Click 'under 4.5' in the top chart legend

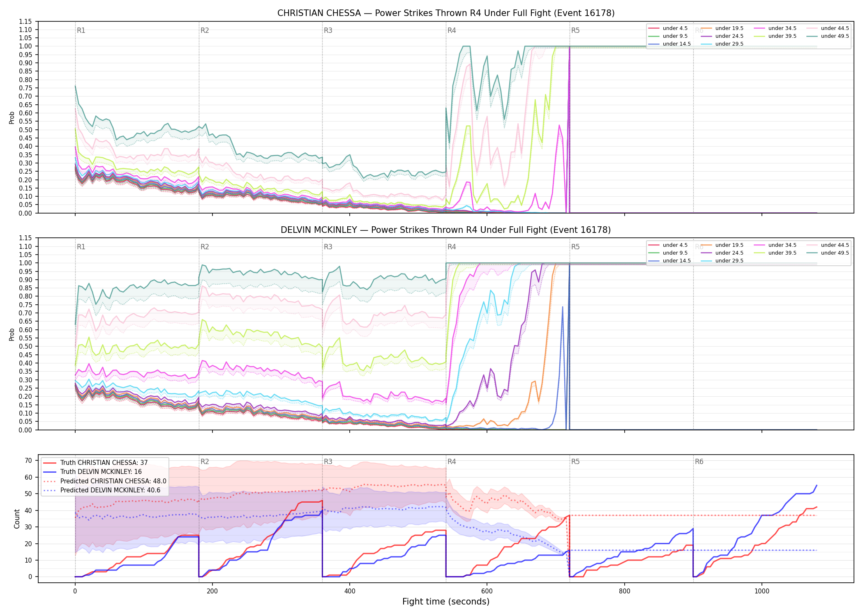pyautogui.click(x=668, y=28)
